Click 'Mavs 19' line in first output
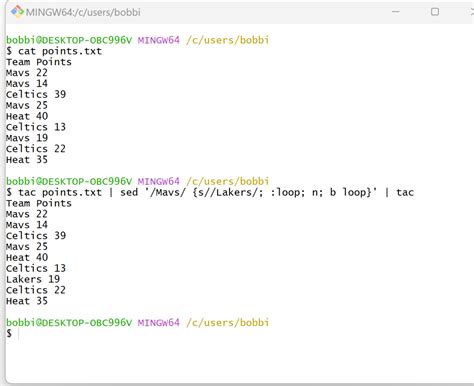The width and height of the screenshot is (474, 386). click(x=27, y=138)
